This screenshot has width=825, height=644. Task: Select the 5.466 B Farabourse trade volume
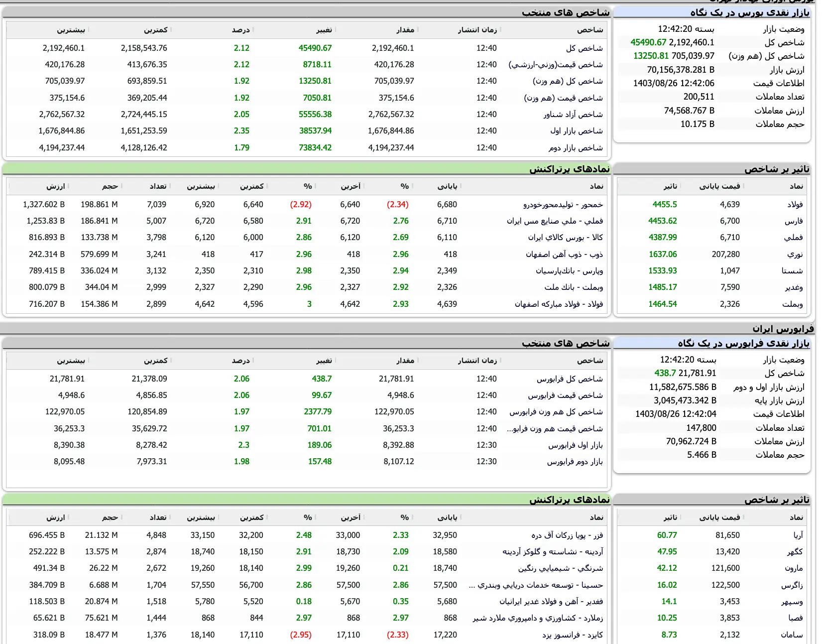tap(702, 455)
